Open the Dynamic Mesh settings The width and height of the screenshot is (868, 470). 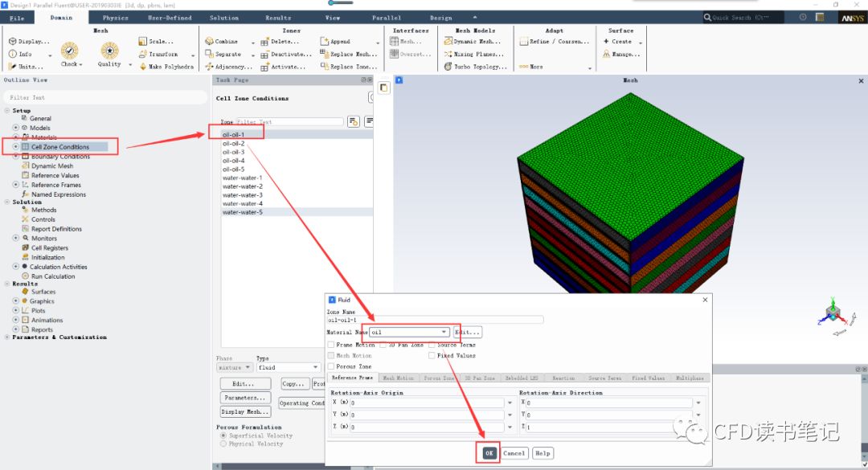coord(473,42)
